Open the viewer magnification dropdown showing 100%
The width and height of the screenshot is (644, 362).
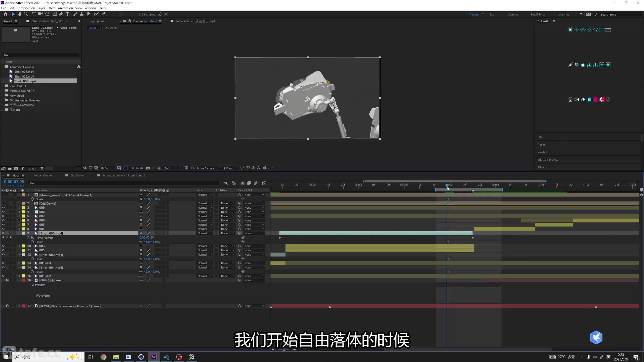(108, 168)
